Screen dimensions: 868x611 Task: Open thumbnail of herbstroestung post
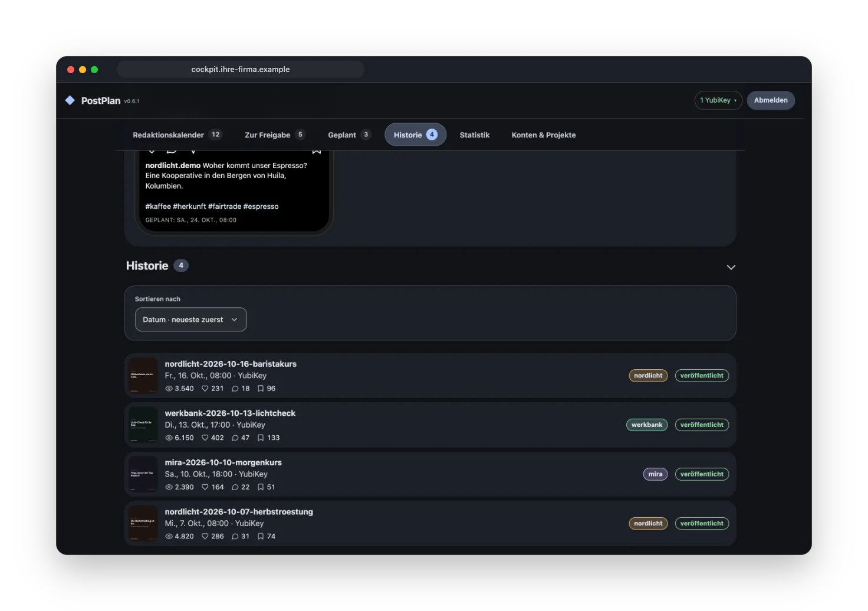(x=143, y=523)
